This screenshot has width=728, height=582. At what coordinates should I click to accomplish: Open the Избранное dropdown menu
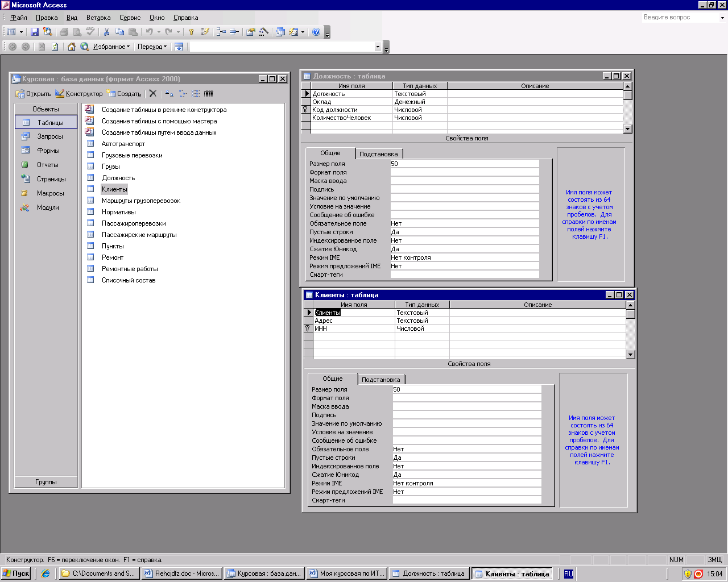111,47
